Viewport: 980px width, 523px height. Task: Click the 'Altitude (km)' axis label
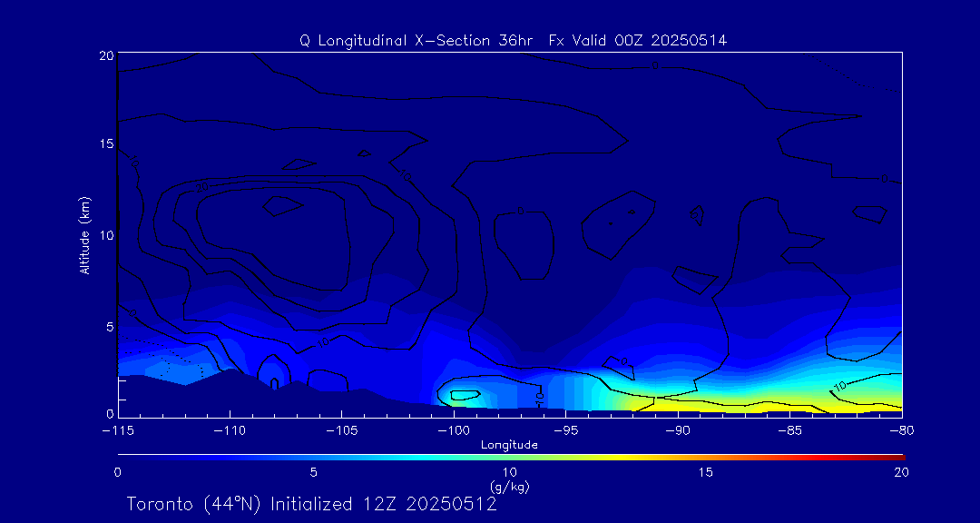[x=85, y=234]
